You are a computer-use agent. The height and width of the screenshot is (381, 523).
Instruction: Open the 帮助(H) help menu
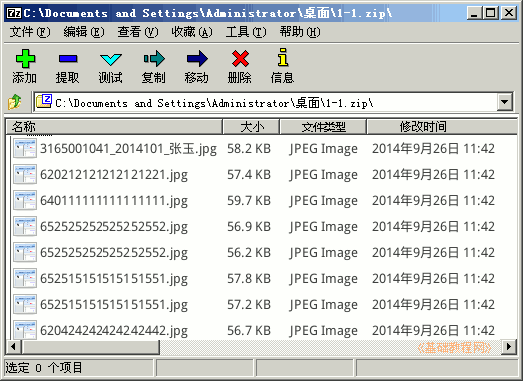300,32
